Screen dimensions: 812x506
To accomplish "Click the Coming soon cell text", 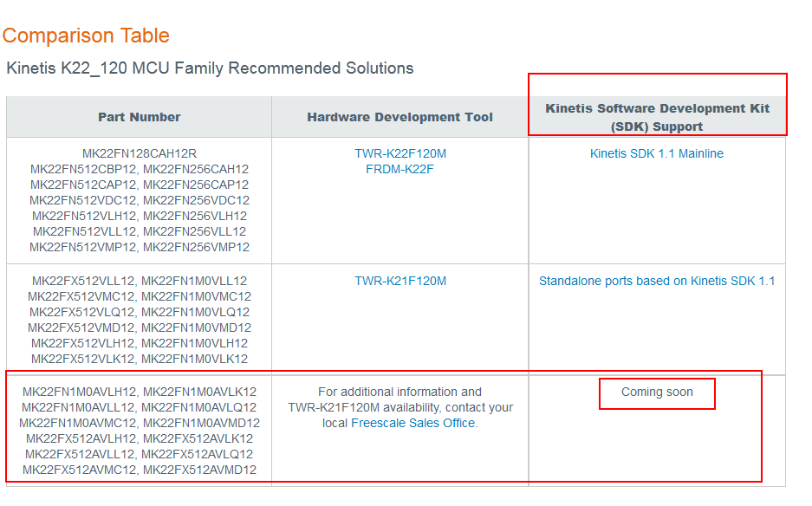I will [657, 392].
